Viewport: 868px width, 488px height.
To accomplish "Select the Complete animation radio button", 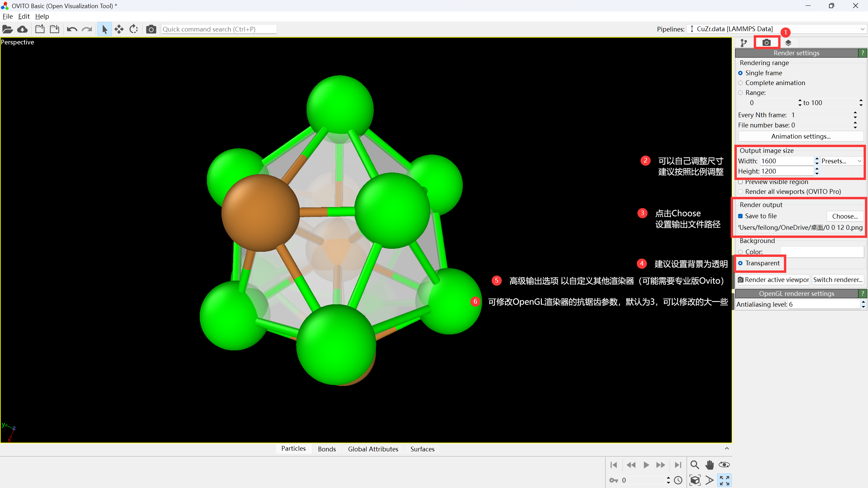I will click(x=741, y=83).
